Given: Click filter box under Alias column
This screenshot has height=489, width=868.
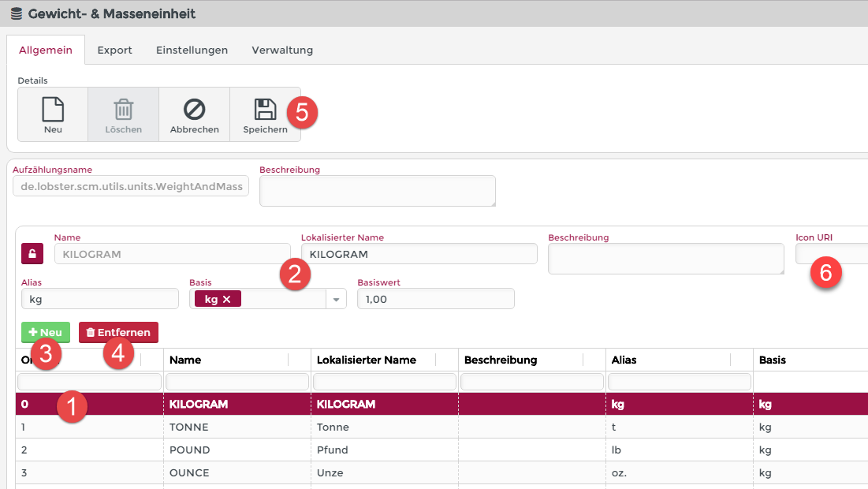Looking at the screenshot, I should click(680, 382).
